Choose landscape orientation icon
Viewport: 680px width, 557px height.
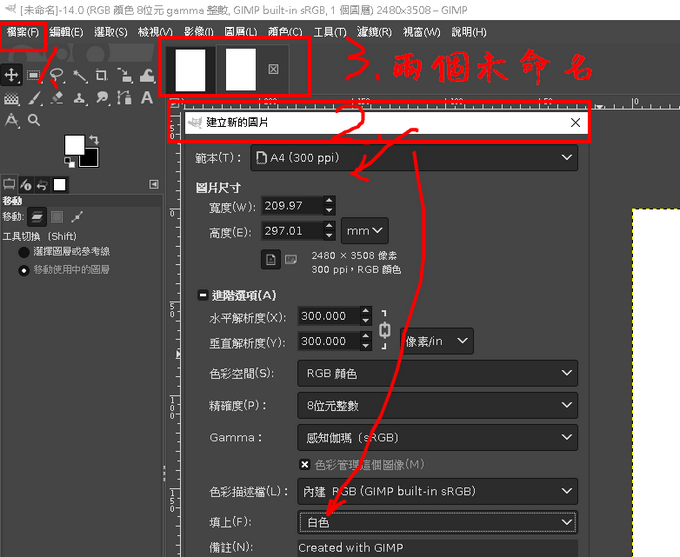(291, 259)
